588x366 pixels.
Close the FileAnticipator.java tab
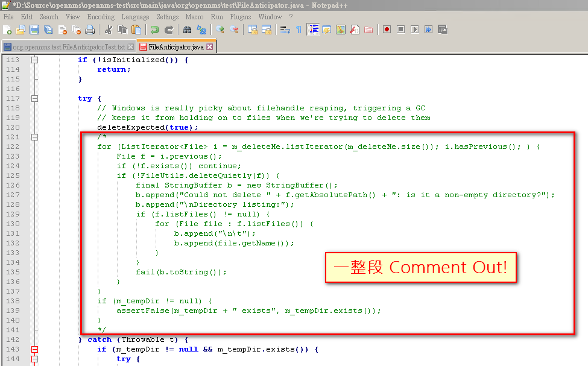210,47
